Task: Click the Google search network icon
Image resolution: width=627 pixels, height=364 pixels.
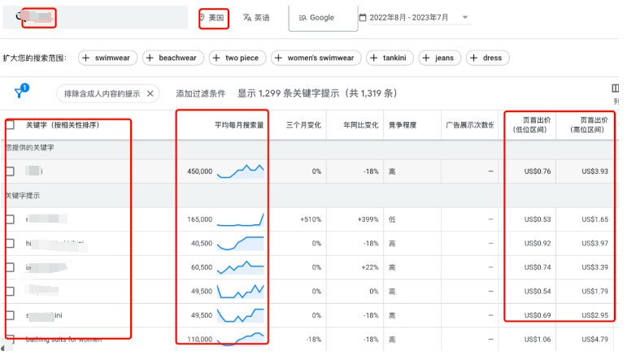Action: (303, 17)
